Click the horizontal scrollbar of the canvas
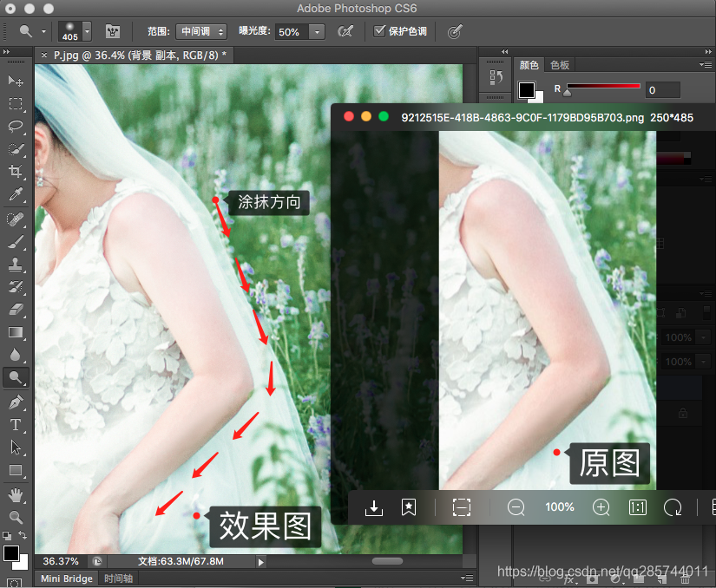The width and height of the screenshot is (716, 588). (387, 561)
